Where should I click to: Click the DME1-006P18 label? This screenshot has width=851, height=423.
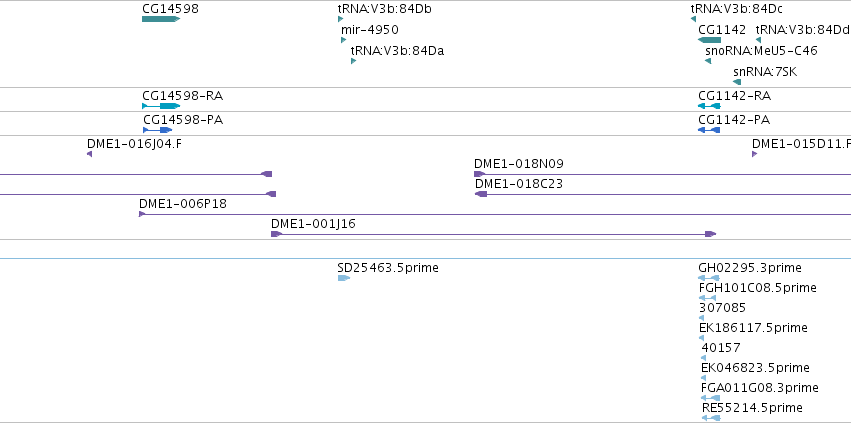183,204
